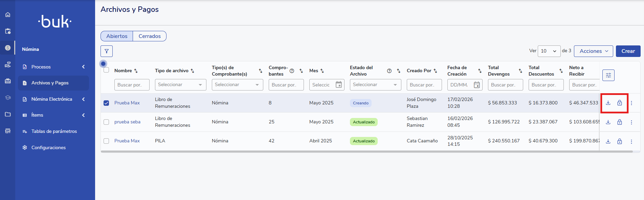
Task: Open Tipo de archivo Seleccionar filter
Action: [180, 85]
